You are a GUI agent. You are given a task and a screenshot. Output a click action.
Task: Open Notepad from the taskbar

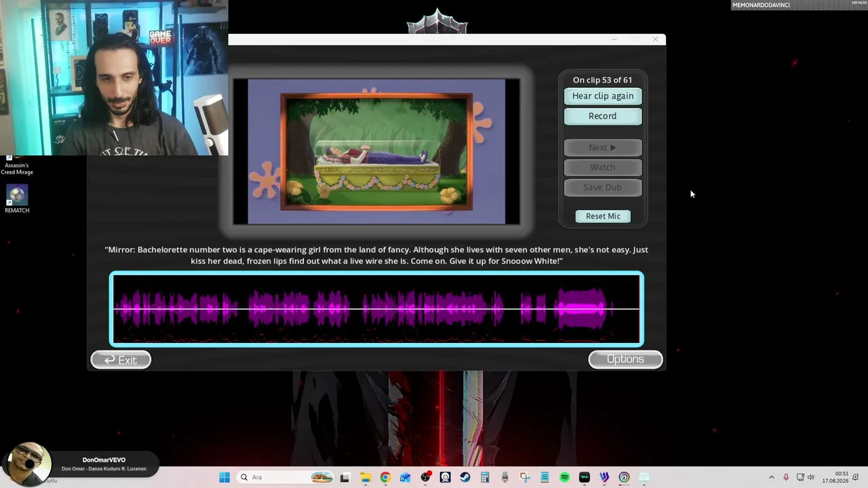pos(545,477)
